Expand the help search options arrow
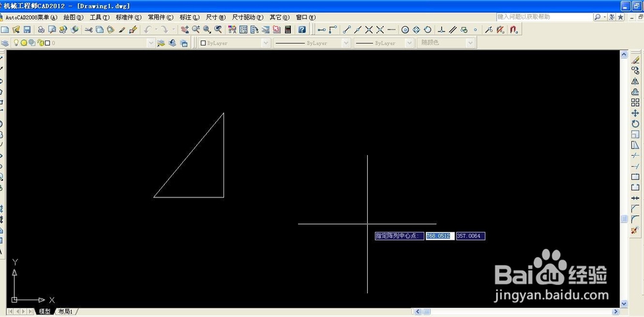The height and width of the screenshot is (317, 644). click(x=605, y=17)
